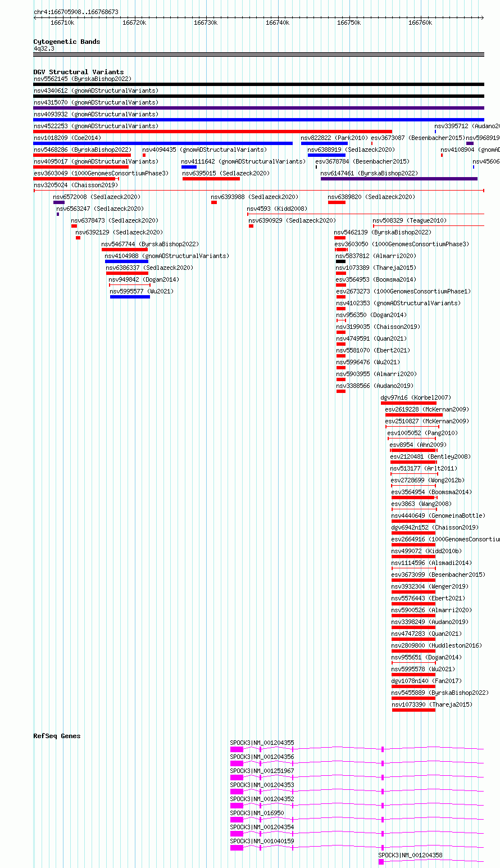Click the RefSeq Genes track title
This screenshot has width=500, height=868.
[57, 736]
